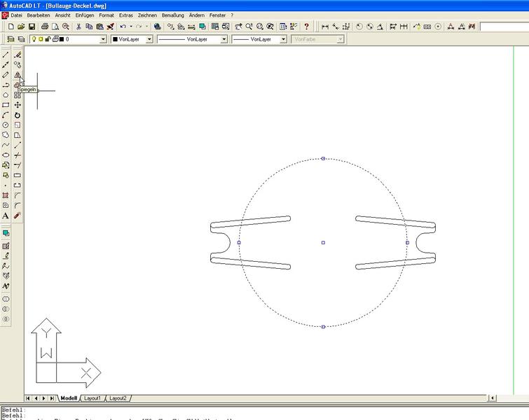Open the Datei menu
Viewport: 529px width, 420px height.
tap(16, 15)
